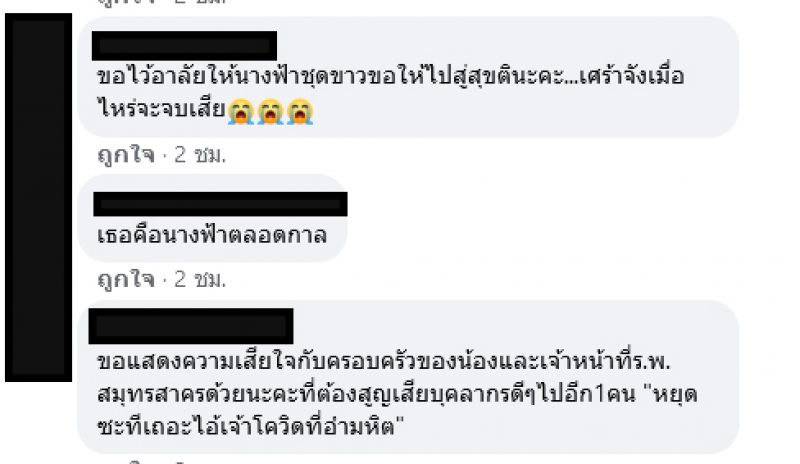The image size is (800, 464).
Task: Open the 2 ชม. timestamp below นางฟ้าชุดขาว comment
Action: pos(200,155)
